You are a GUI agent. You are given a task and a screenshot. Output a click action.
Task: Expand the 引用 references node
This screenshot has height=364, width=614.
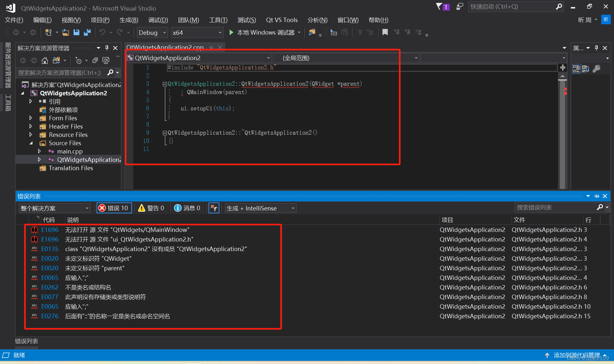point(31,101)
